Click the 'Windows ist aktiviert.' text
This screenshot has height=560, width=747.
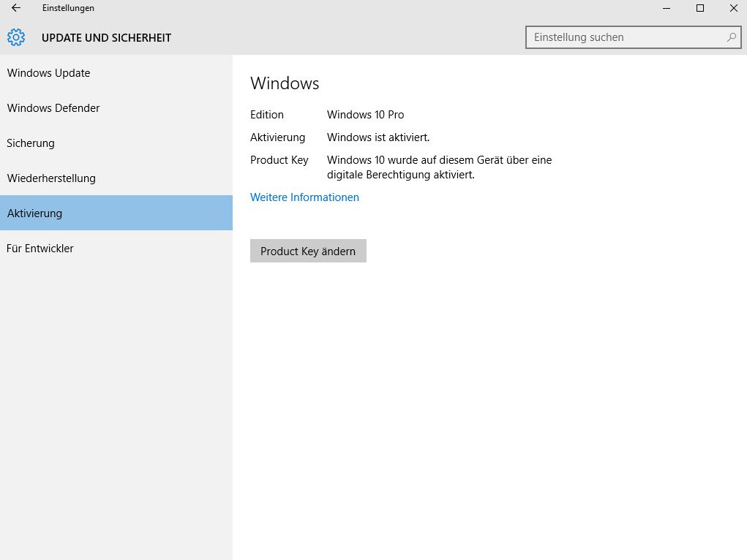[x=378, y=137]
